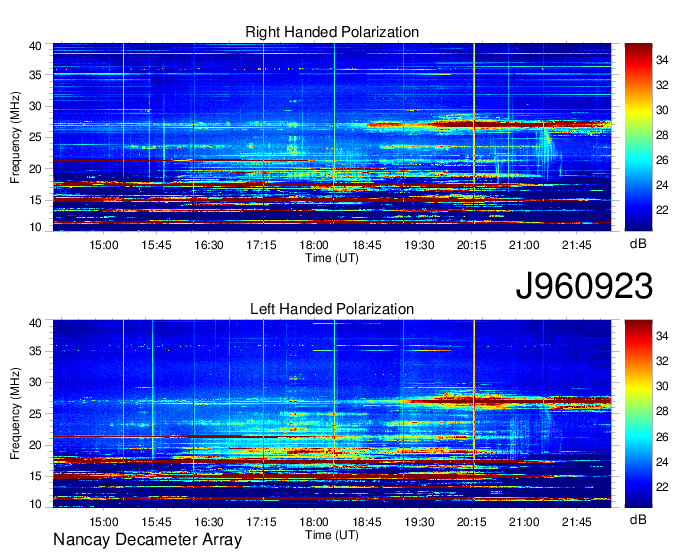This screenshot has width=680, height=552.
Task: Click the color scale bar of Right Handed plot
Action: coord(638,137)
